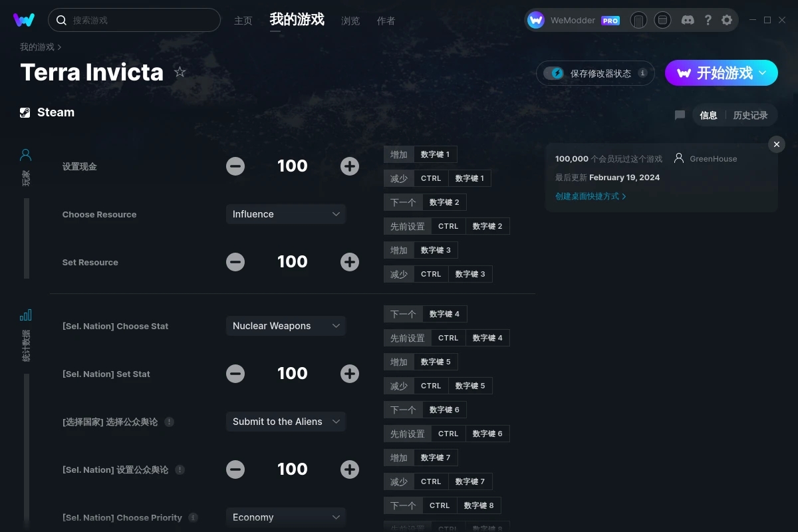
Task: Click the chat bubble icon beside 信息
Action: coord(680,115)
